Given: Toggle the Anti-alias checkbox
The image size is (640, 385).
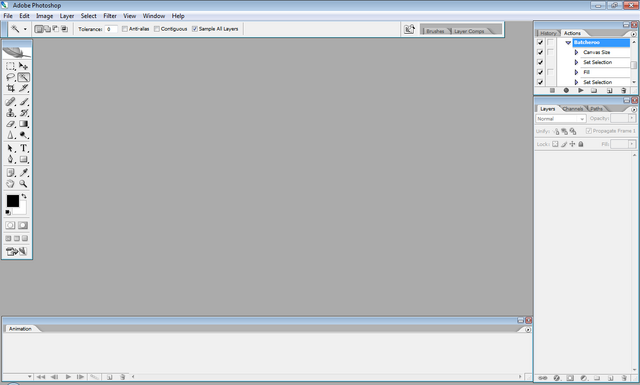Looking at the screenshot, I should (125, 29).
